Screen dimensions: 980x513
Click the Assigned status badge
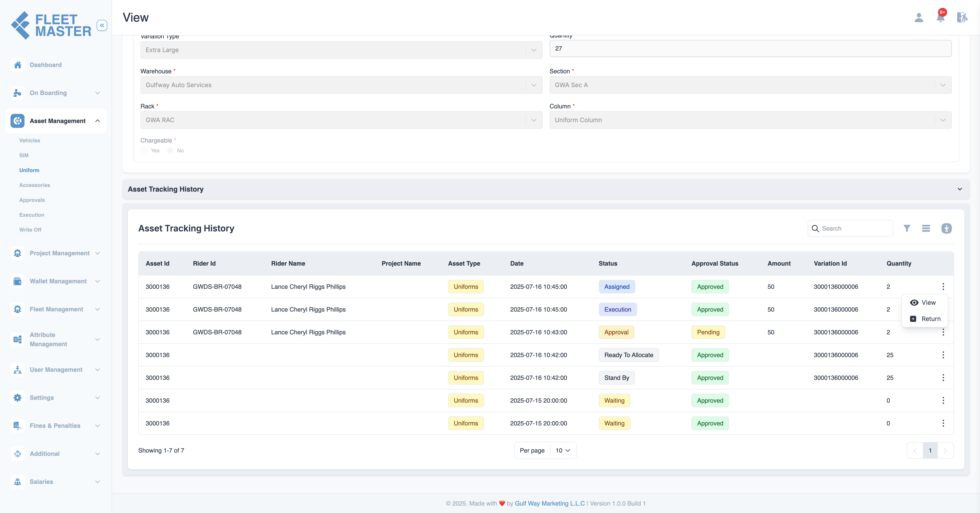tap(617, 287)
